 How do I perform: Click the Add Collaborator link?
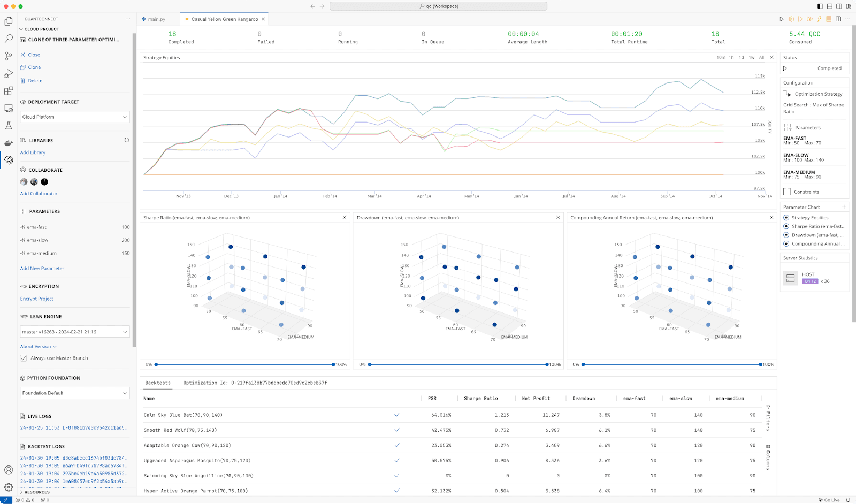point(39,194)
